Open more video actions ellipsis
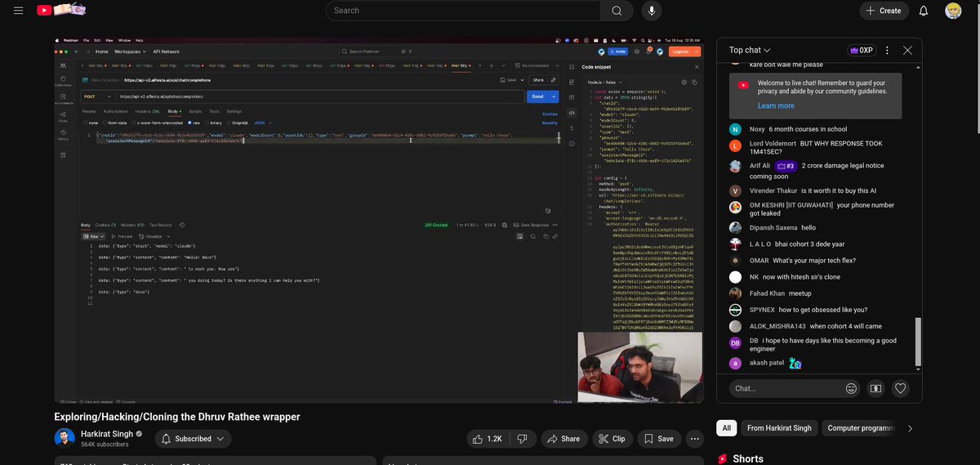980x465 pixels. [x=694, y=439]
